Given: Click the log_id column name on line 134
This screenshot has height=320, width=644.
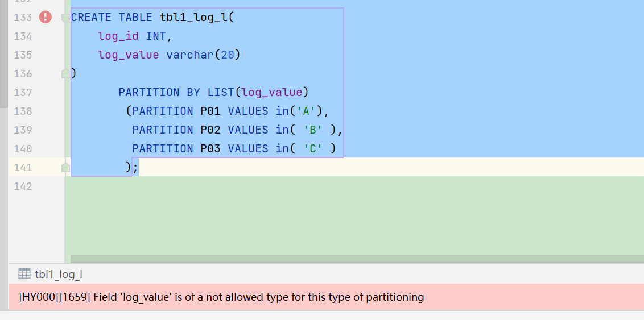Looking at the screenshot, I should [118, 36].
